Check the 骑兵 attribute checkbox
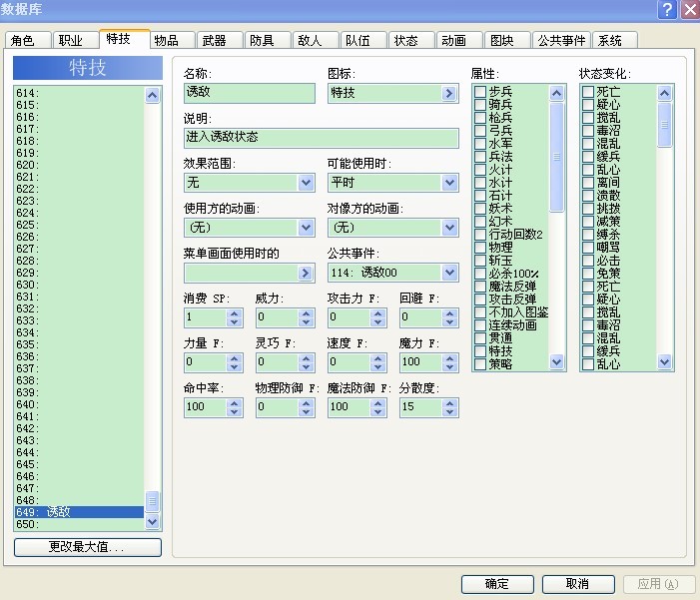 [480, 105]
